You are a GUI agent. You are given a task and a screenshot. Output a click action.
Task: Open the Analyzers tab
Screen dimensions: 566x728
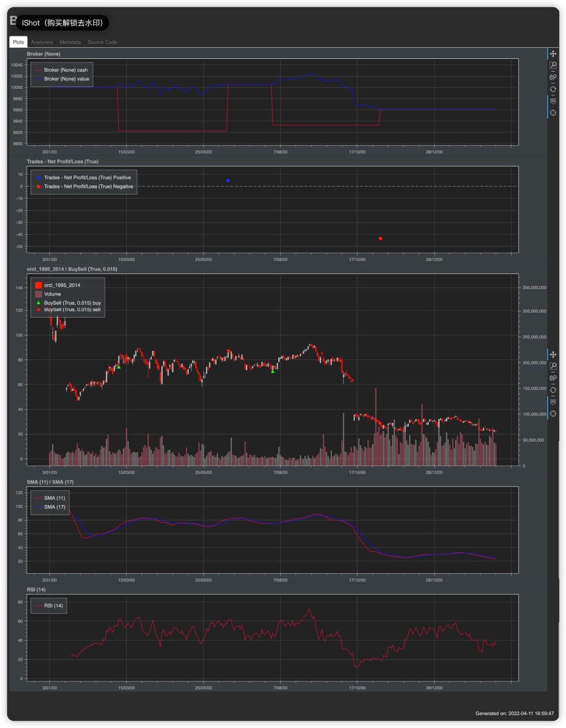coord(42,42)
